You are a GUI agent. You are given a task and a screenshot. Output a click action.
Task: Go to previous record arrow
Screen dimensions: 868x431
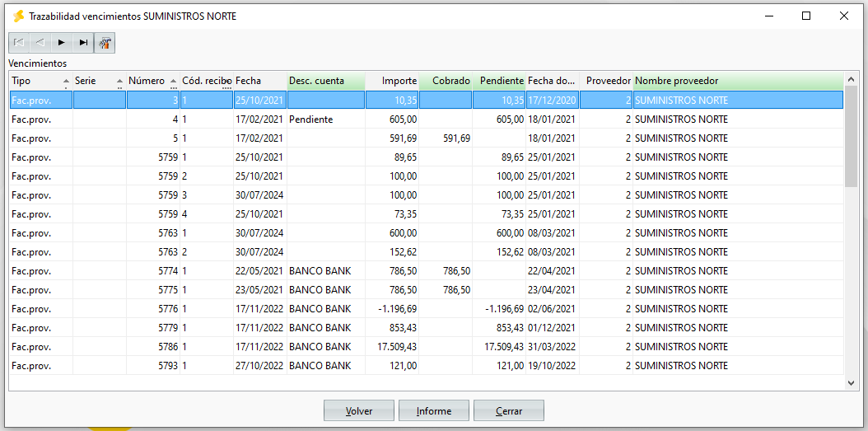pos(40,42)
